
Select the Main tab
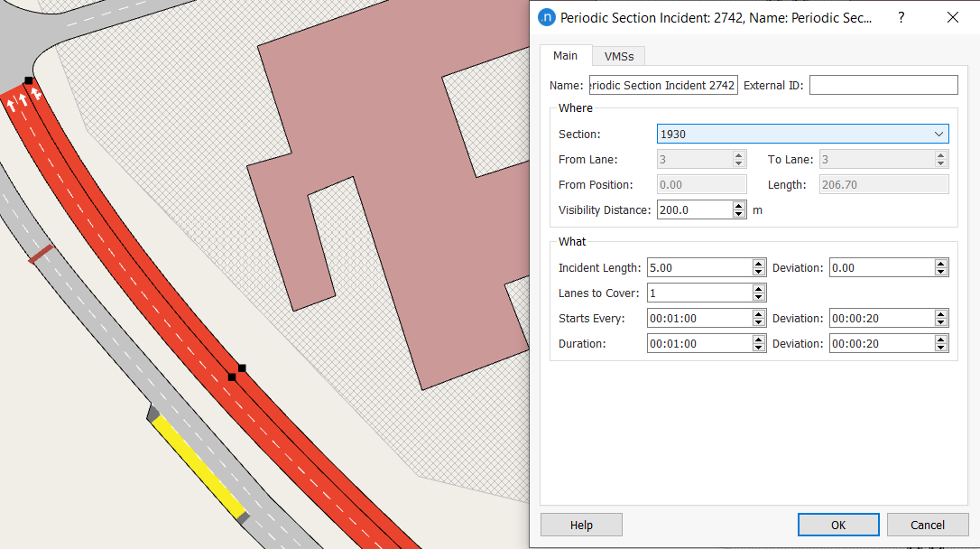coord(565,55)
